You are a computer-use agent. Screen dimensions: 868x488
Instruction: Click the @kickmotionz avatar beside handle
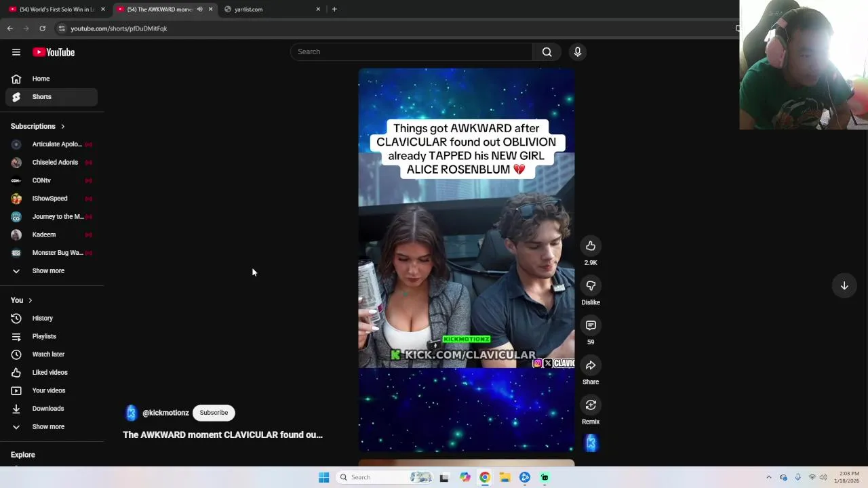click(x=131, y=413)
